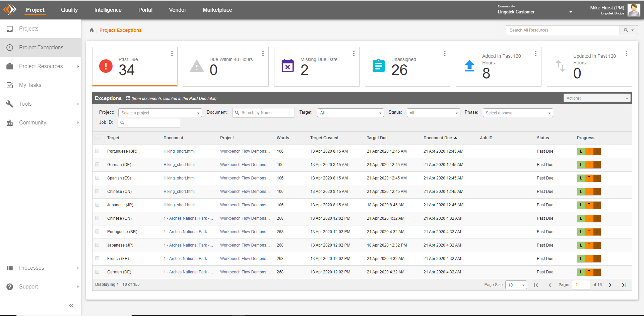The width and height of the screenshot is (644, 316).
Task: Open Arches National Park document for French (FR)
Action: coord(188,259)
